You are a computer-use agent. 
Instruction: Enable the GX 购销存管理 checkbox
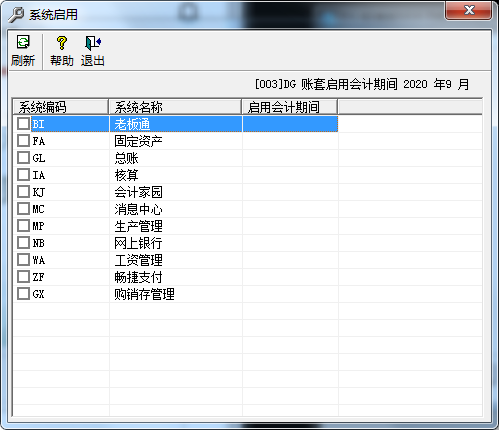(23, 294)
